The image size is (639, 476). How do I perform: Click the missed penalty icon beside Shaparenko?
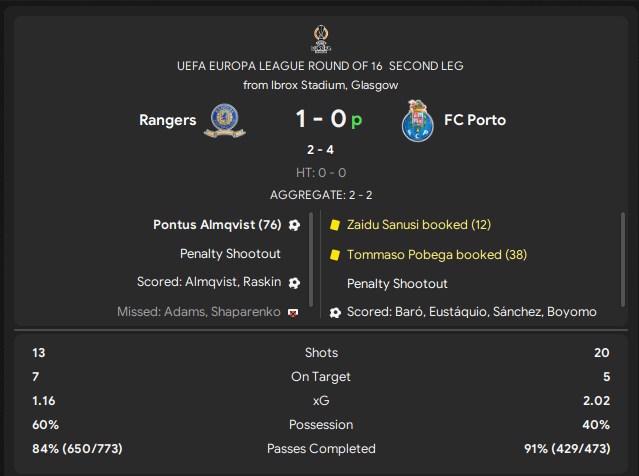tap(293, 312)
